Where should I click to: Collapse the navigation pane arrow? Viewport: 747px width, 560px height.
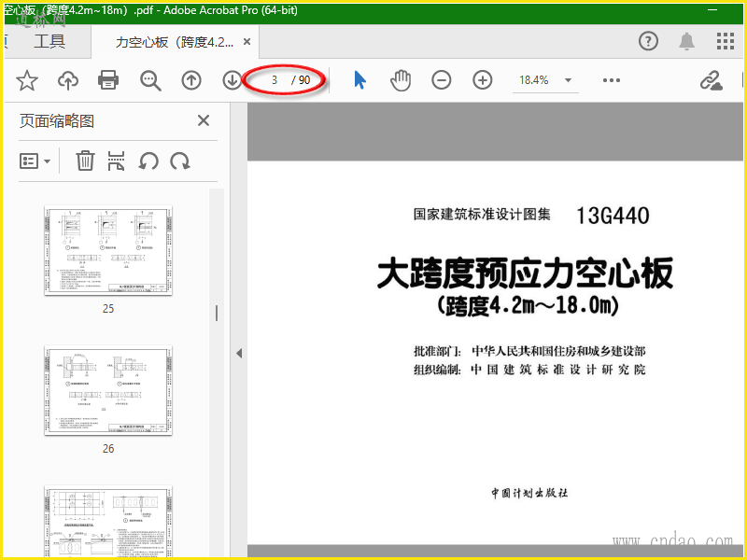click(239, 354)
